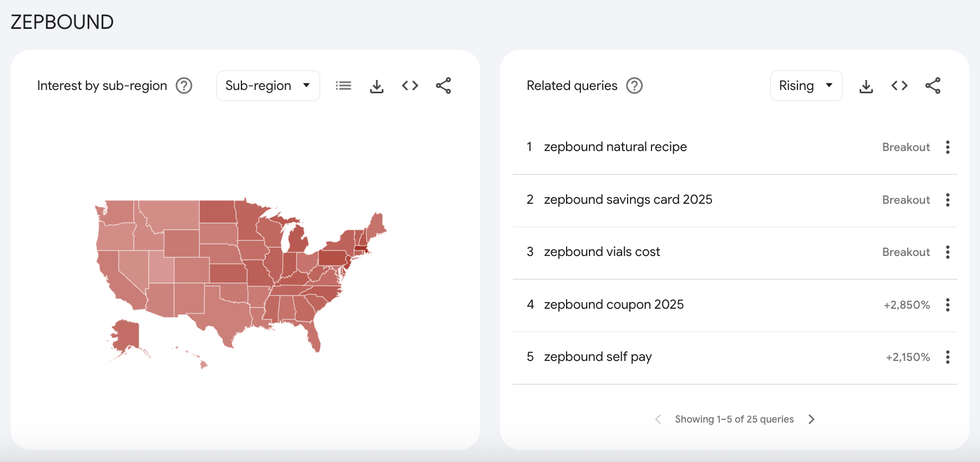This screenshot has height=462, width=980.
Task: Select Montana on the map
Action: [x=173, y=214]
